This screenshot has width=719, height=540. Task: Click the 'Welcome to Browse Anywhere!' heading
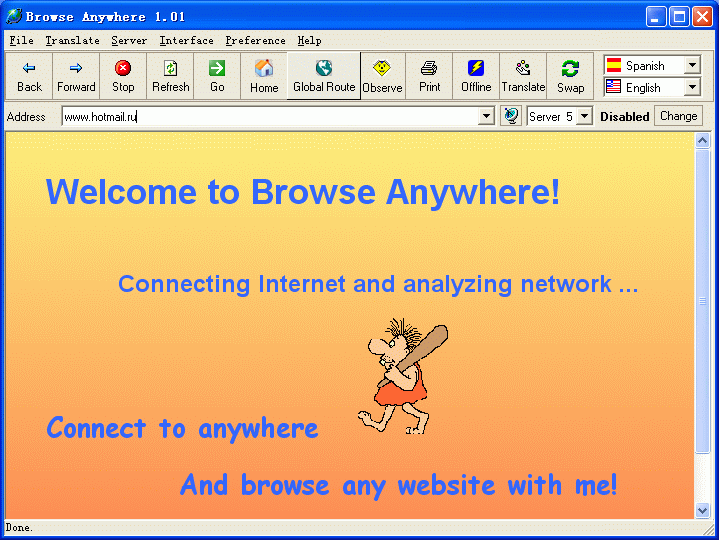tap(303, 192)
